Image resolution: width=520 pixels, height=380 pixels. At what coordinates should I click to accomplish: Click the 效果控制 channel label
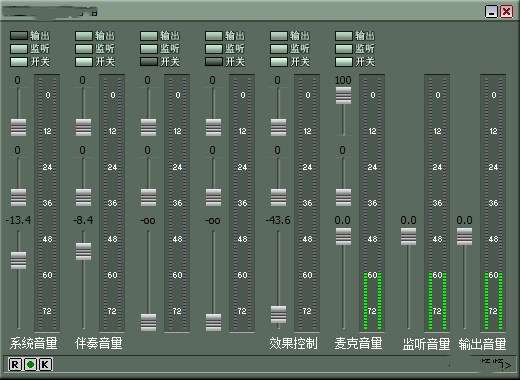(x=293, y=344)
